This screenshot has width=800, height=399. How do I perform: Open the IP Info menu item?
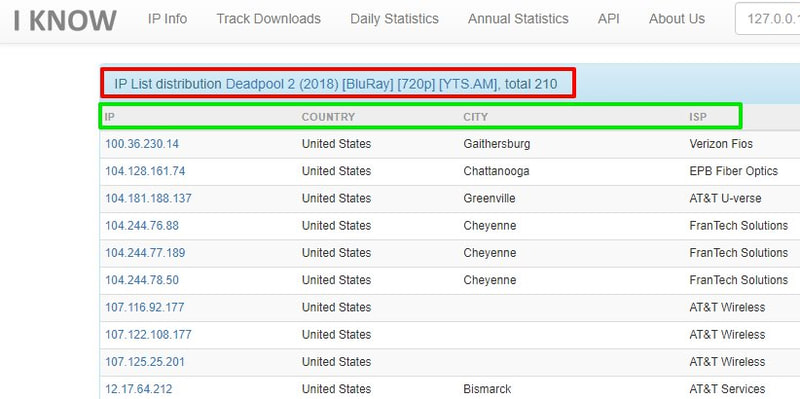[167, 19]
